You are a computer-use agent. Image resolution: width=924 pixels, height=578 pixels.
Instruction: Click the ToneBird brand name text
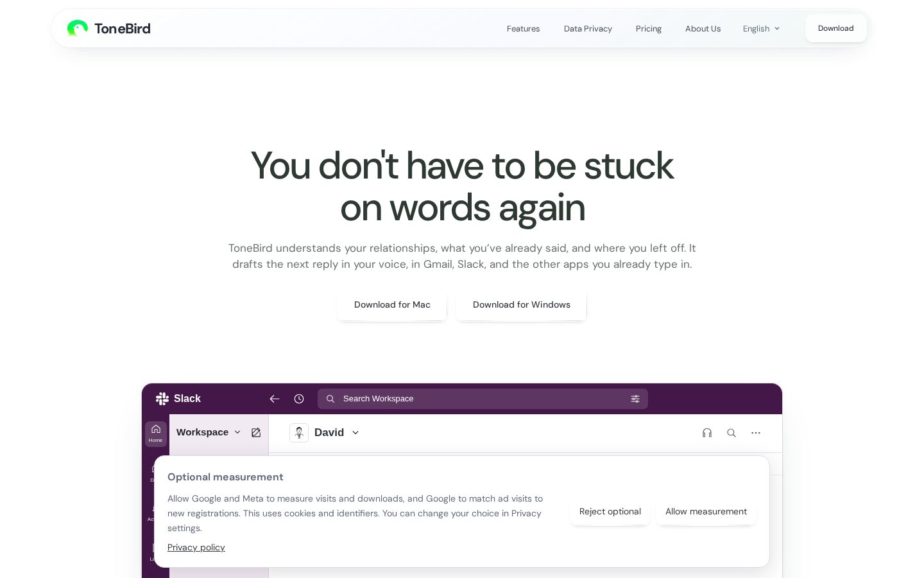(x=123, y=28)
